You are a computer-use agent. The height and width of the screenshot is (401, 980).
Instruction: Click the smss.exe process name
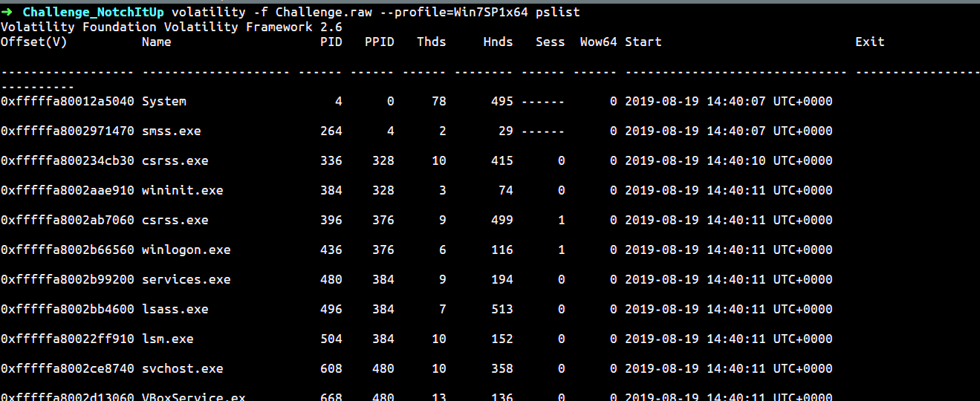[171, 131]
